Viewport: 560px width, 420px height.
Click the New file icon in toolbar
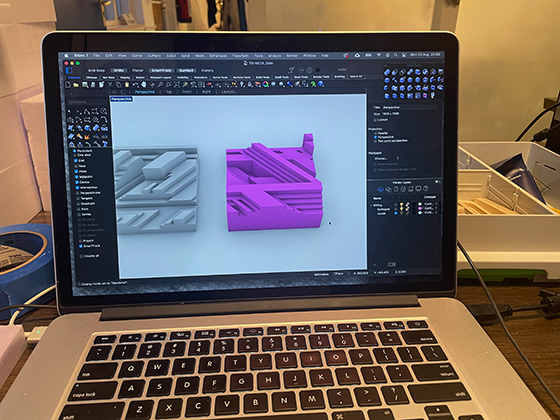pyautogui.click(x=68, y=85)
